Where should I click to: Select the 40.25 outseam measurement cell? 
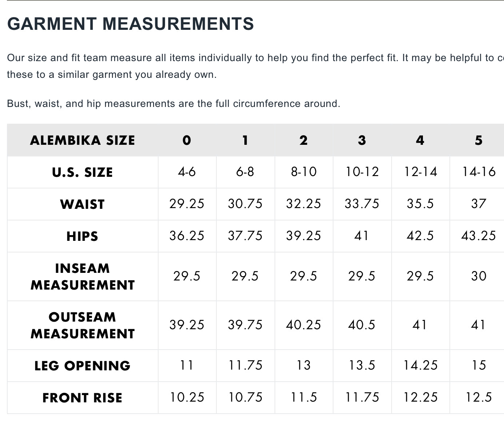point(304,325)
